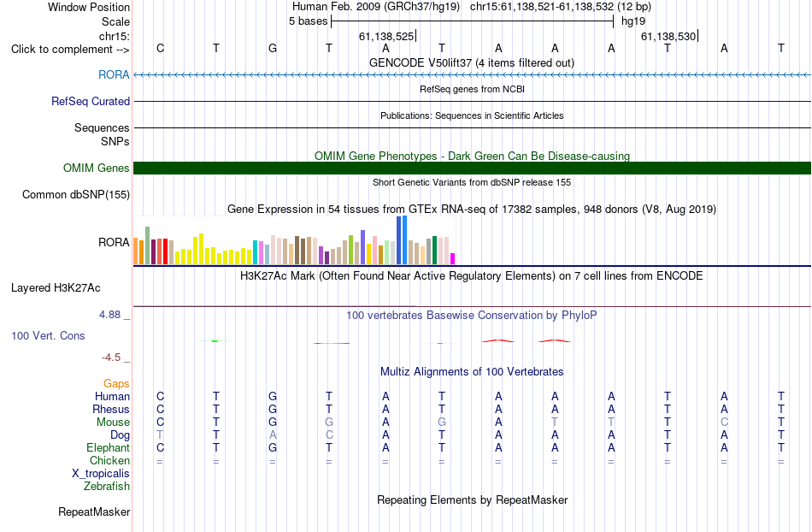The height and width of the screenshot is (532, 812).
Task: Click the 'Click to complement -->' label
Action: (70, 50)
